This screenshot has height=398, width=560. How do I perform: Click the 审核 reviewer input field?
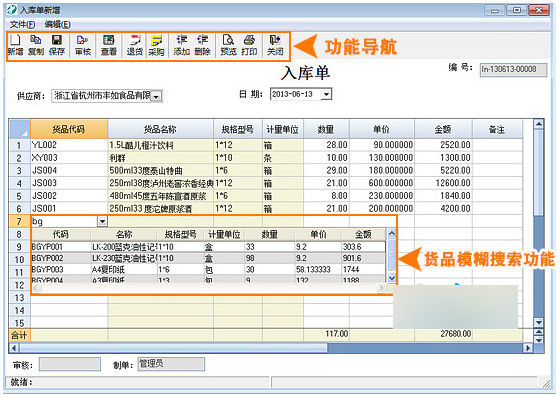coord(70,364)
